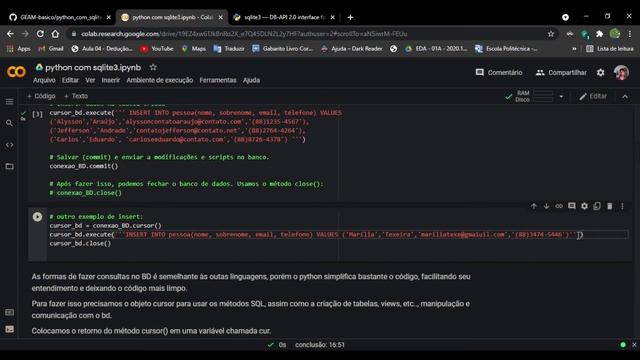Open the Google account avatar
The image size is (640, 360).
tap(621, 73)
